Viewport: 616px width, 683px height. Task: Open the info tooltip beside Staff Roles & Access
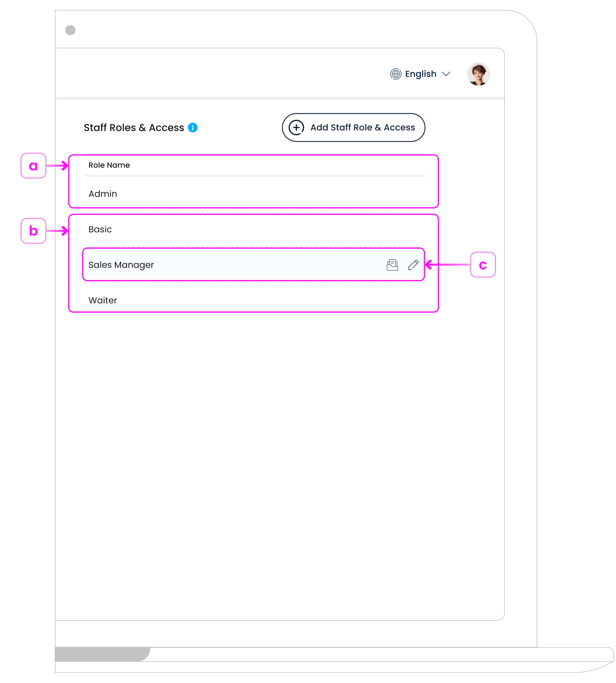(x=193, y=128)
